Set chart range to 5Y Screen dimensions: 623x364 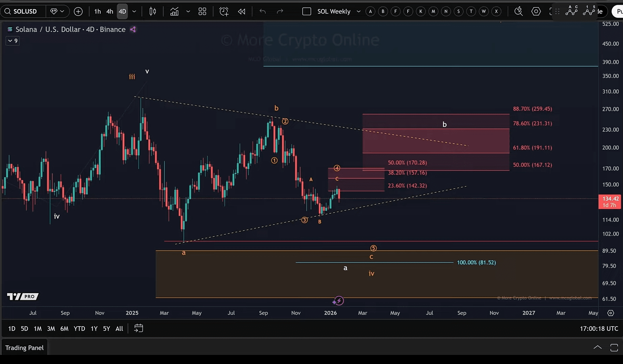click(x=106, y=329)
